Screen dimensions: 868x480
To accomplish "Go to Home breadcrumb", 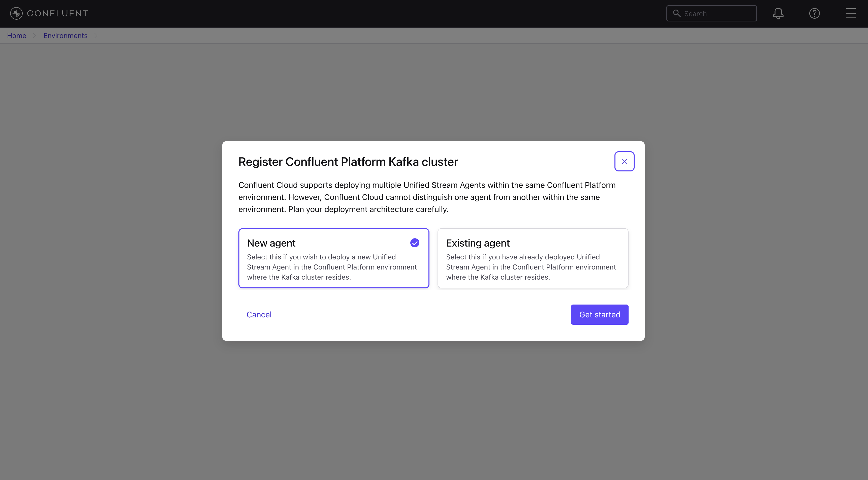I will coord(17,36).
